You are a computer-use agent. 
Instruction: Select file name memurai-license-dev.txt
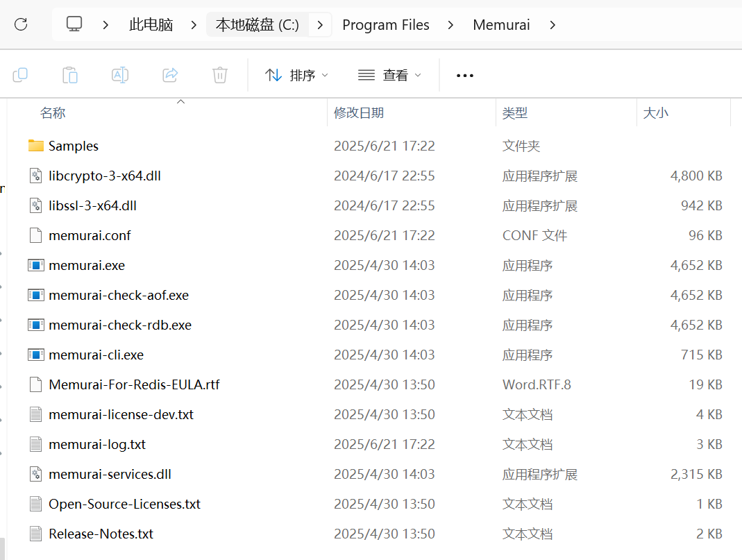121,414
